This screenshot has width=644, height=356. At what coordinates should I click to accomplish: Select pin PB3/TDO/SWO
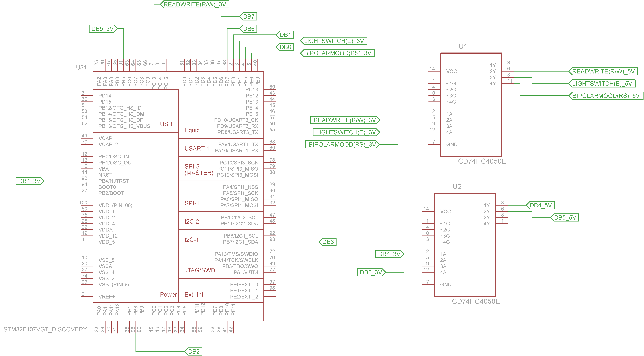click(240, 266)
